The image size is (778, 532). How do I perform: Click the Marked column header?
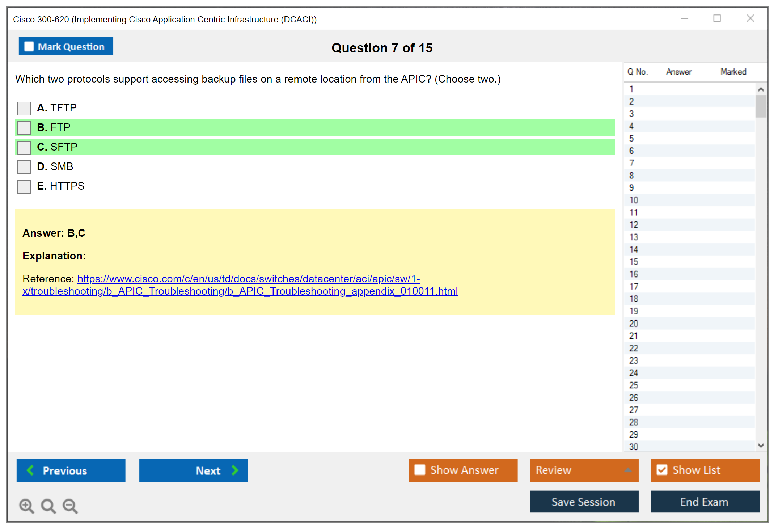tap(733, 72)
